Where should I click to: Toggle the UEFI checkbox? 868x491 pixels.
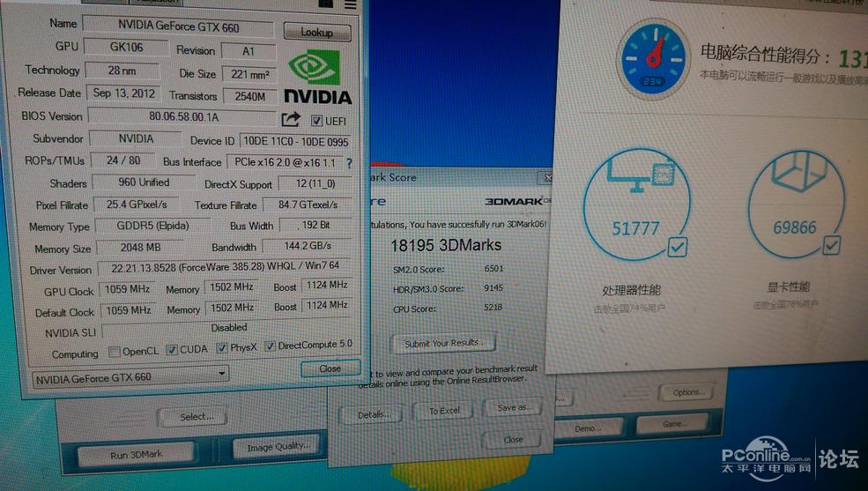(x=316, y=121)
